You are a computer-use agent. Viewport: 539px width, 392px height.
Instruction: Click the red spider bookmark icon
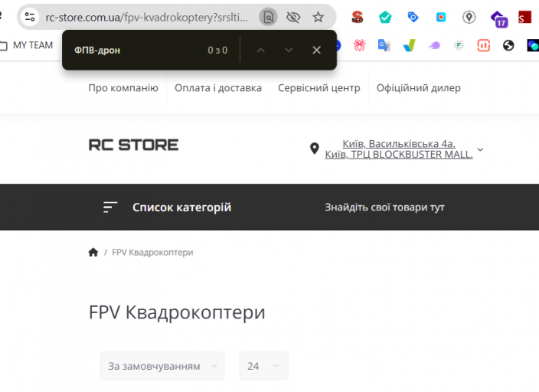coord(359,45)
